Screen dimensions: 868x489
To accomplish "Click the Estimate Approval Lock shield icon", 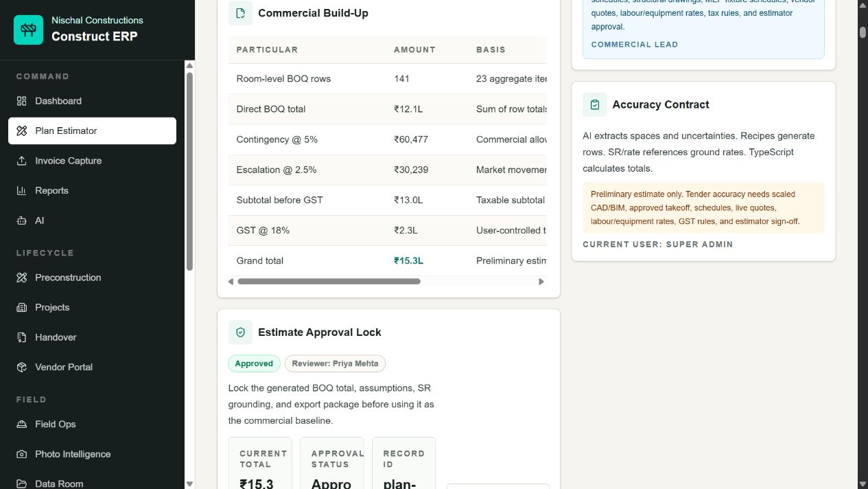I will tap(240, 332).
